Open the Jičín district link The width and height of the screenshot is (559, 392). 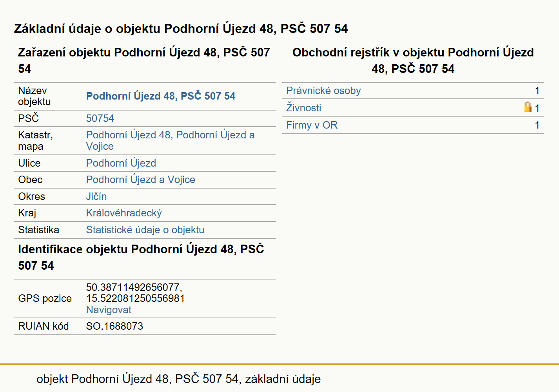(x=96, y=196)
